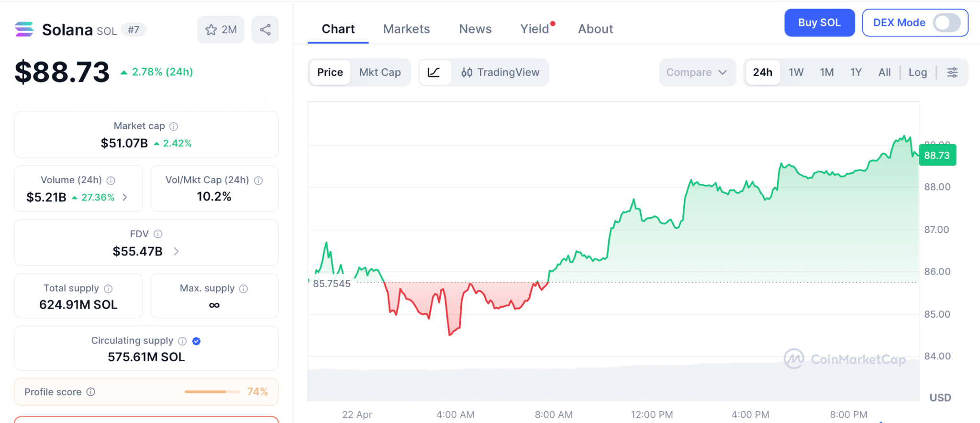Click the share icon next to Solana
This screenshot has width=980, height=423.
(x=265, y=30)
